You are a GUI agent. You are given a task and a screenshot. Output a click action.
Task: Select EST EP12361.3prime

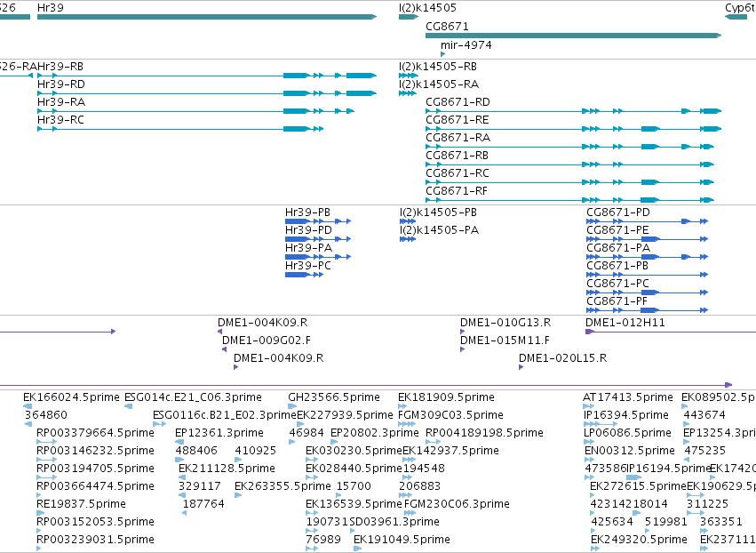point(219,433)
